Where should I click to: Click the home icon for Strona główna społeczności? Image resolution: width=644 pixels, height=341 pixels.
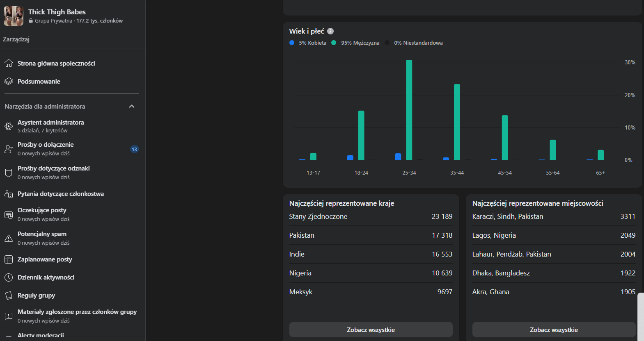9,64
